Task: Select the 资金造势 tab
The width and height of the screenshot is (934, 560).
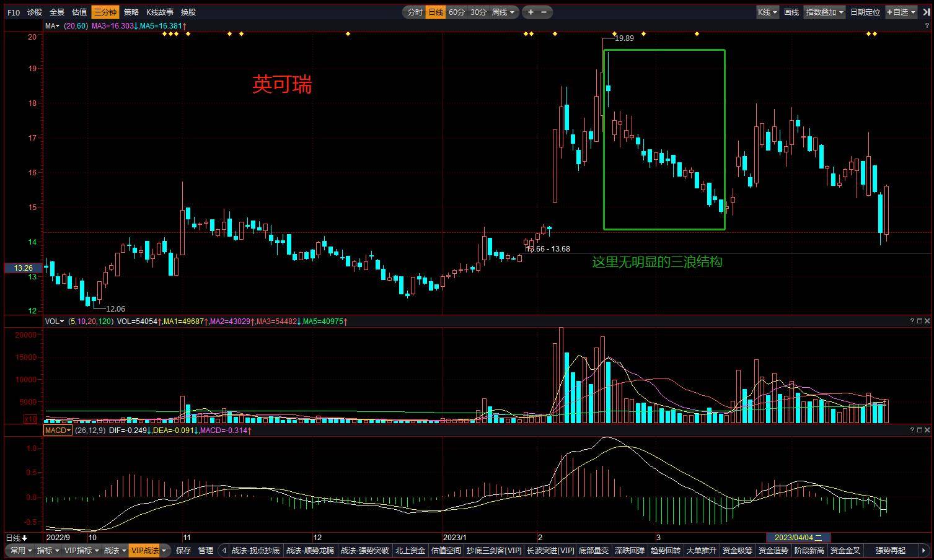Action: 773,550
